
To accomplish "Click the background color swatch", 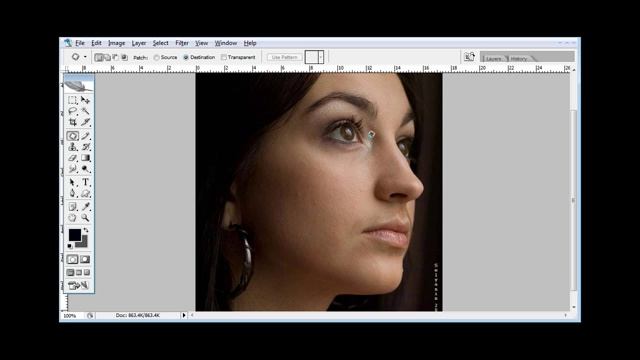I will tap(83, 243).
